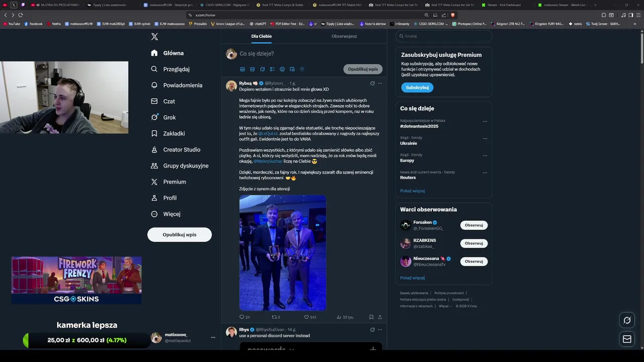This screenshot has height=362, width=644.
Task: Click the Subskrybuj Premium button
Action: [417, 87]
